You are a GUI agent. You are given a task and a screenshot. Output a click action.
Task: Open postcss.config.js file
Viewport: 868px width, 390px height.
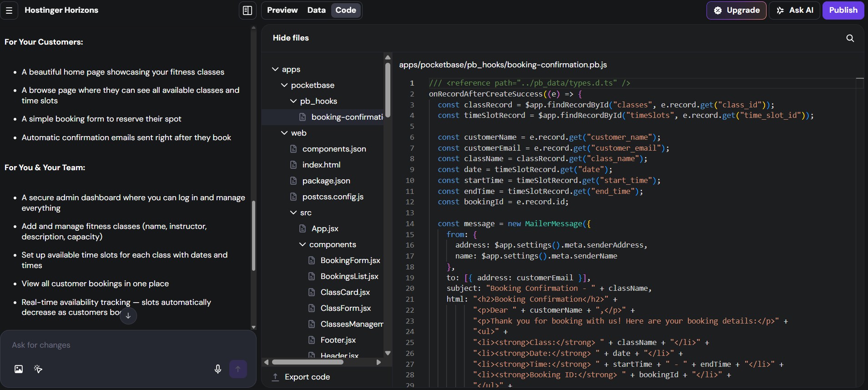(333, 197)
